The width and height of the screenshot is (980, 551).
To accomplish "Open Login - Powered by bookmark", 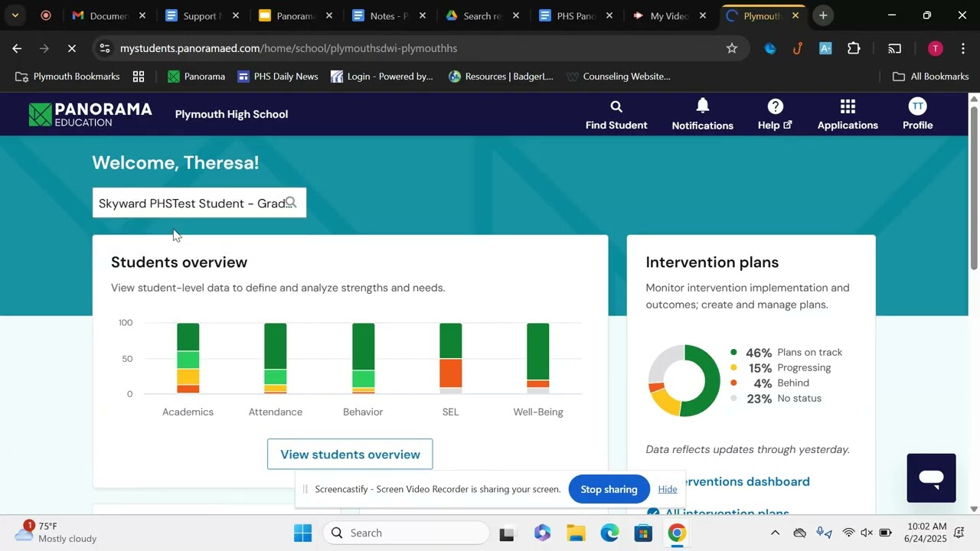I will click(381, 77).
